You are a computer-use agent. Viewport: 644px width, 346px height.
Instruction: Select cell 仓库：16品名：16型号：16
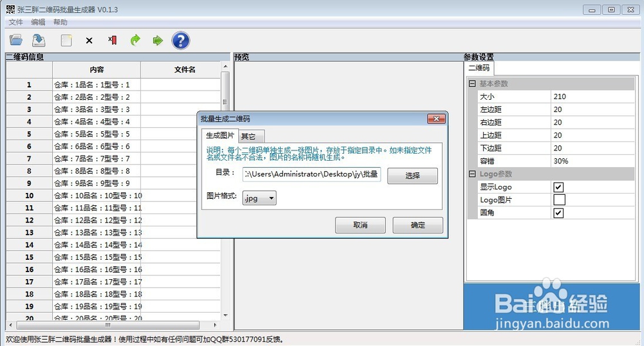pos(97,269)
